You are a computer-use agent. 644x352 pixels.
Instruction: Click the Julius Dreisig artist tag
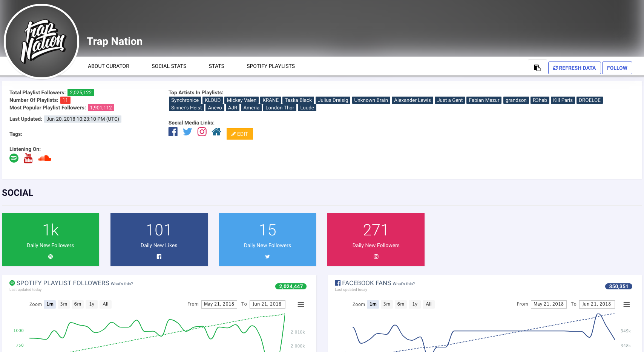pos(333,100)
